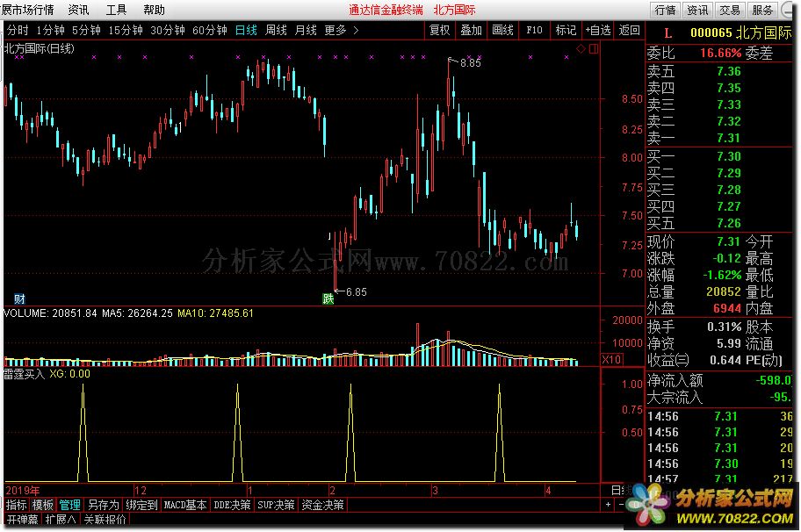The height and width of the screenshot is (532, 801).
Task: Select the DDE决策 indicator tab
Action: point(233,505)
